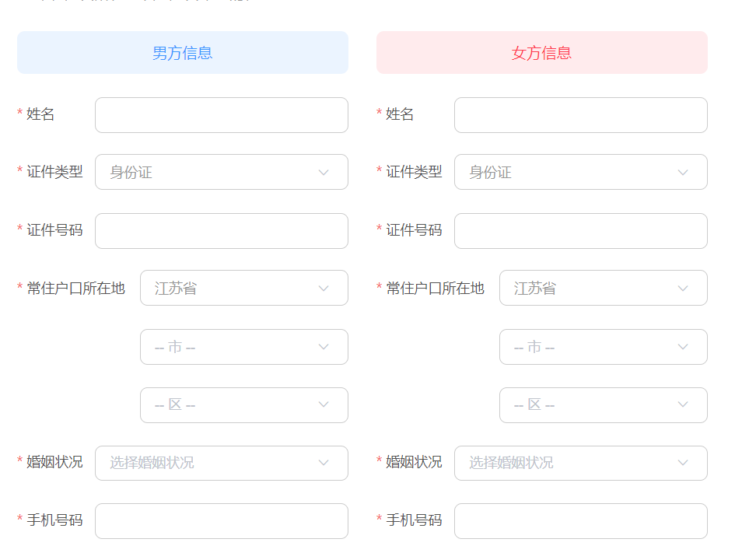Screen dimensions: 756x560
Task: Select the male 婚姻状况 dropdown
Action: pyautogui.click(x=222, y=463)
